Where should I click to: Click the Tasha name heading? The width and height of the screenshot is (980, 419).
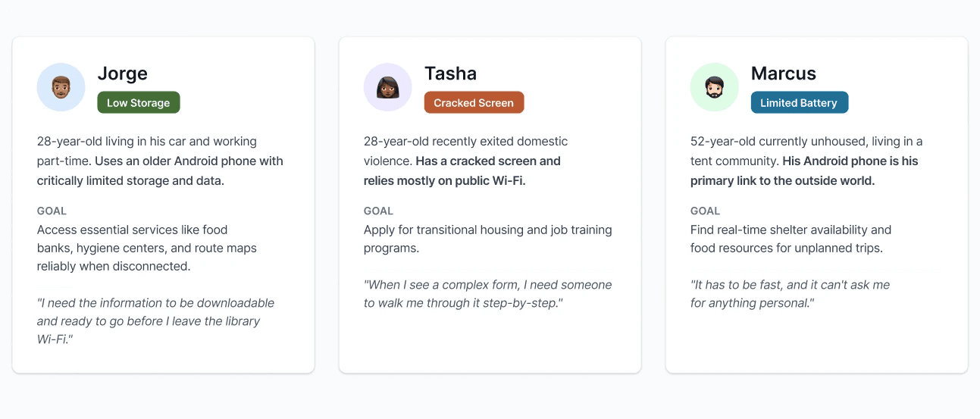(x=450, y=73)
